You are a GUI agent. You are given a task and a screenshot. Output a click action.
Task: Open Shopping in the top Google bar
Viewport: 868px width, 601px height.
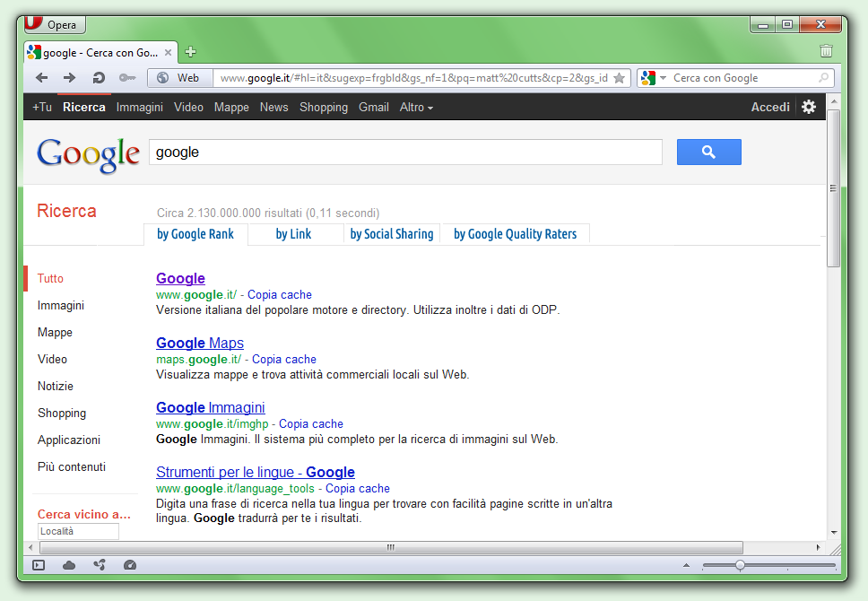tap(324, 108)
